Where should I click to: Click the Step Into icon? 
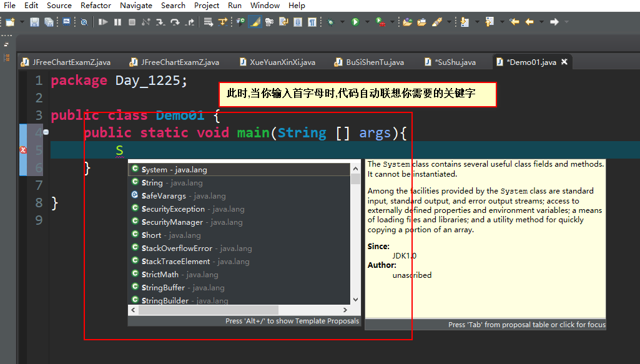(160, 22)
